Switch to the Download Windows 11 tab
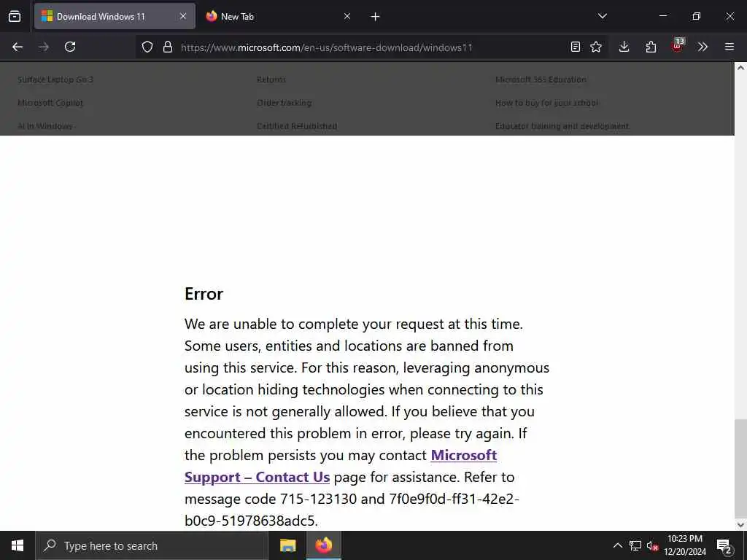Screen dimensions: 747x560 [x=115, y=16]
